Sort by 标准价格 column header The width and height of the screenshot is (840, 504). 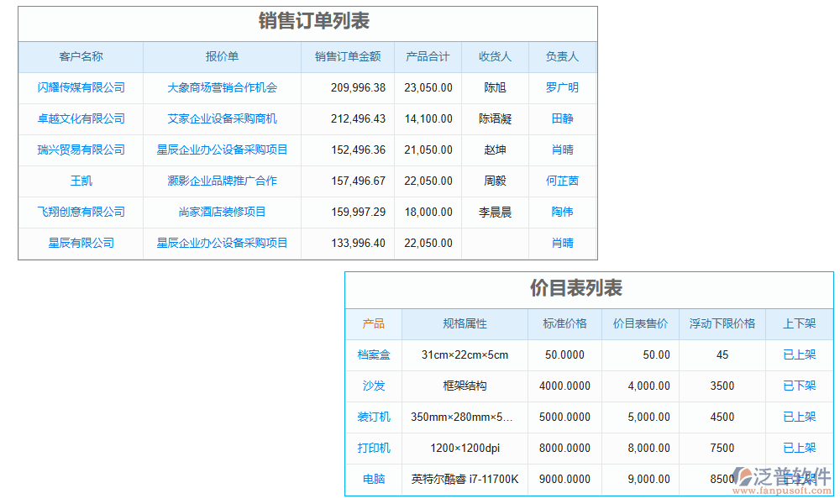tap(564, 324)
